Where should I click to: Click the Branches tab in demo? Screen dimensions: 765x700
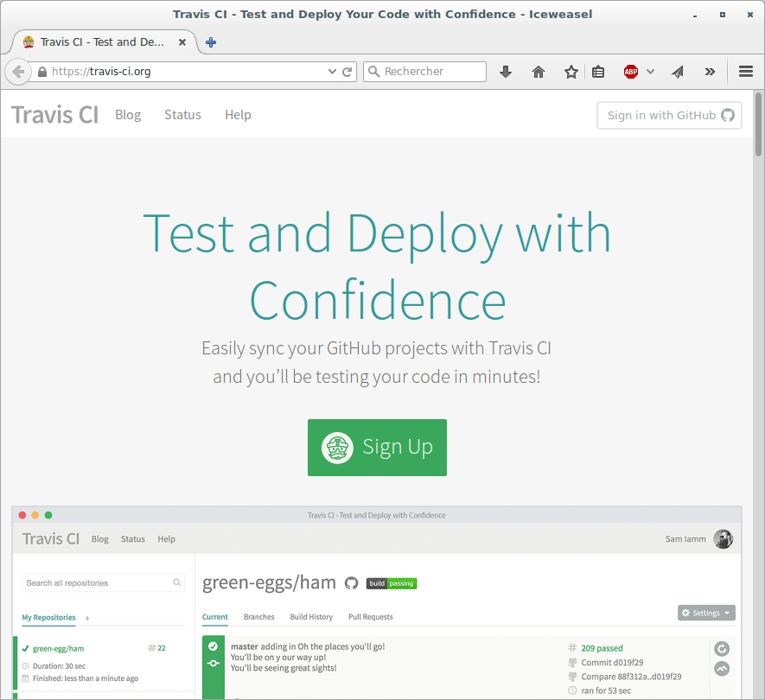tap(259, 617)
